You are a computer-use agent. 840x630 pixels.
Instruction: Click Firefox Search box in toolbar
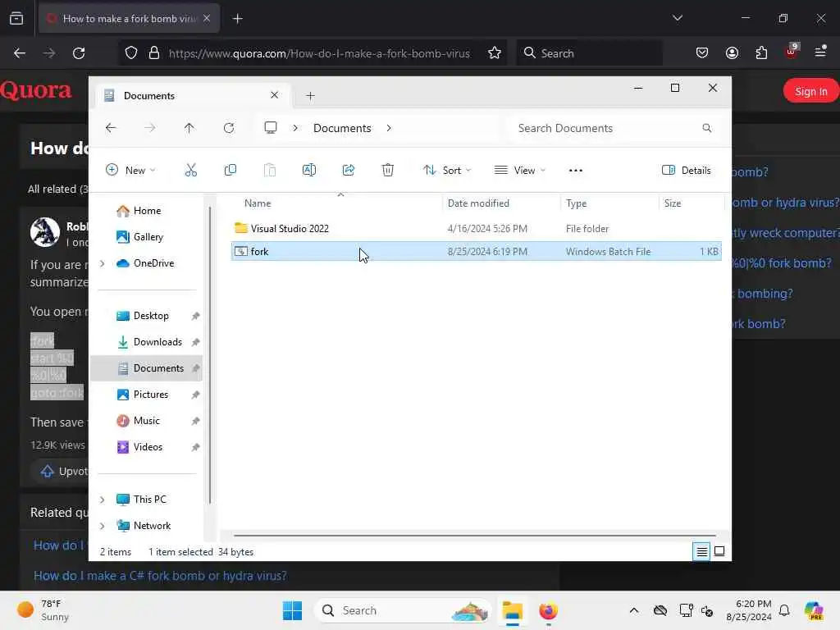pos(589,53)
